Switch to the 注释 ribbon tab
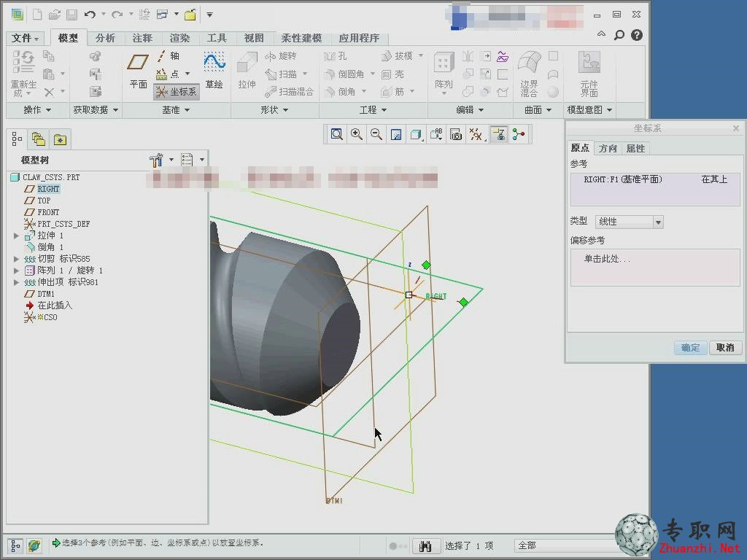The height and width of the screenshot is (560, 747). tap(142, 38)
